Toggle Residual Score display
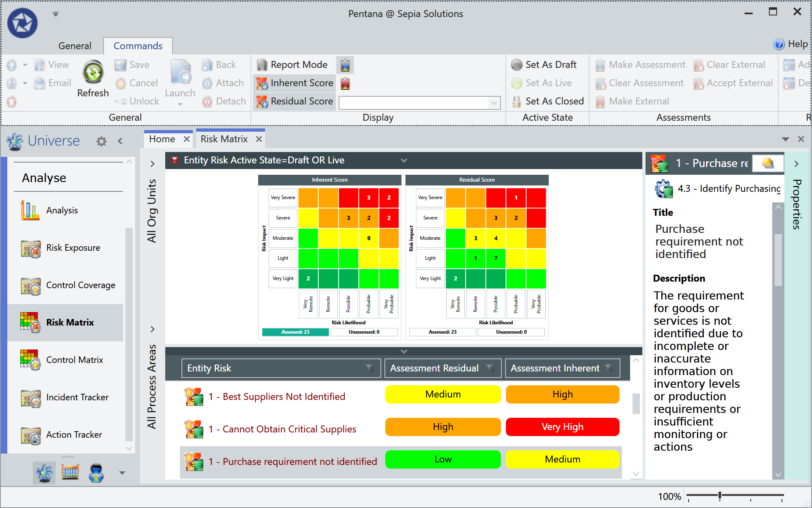This screenshot has width=812, height=508. coord(294,101)
